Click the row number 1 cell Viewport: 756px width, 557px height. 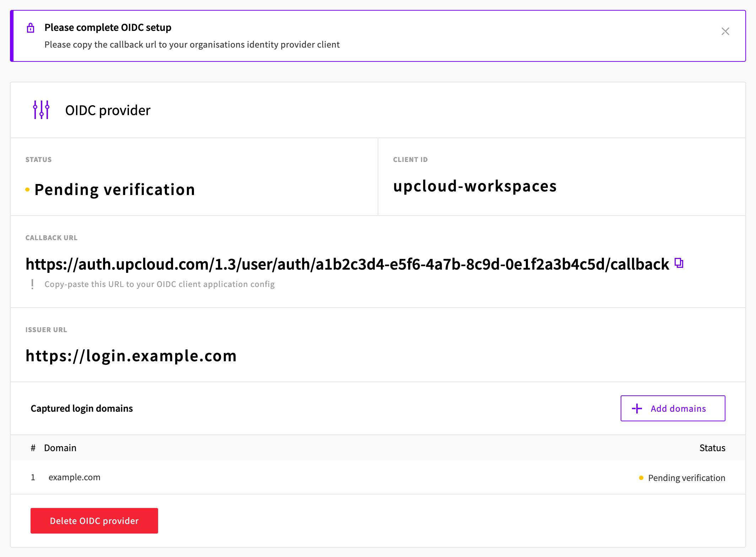(33, 477)
